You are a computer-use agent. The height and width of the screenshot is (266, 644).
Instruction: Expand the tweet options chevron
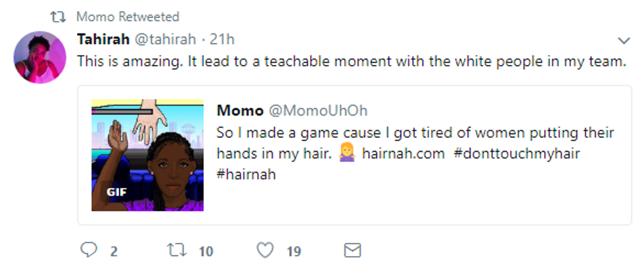click(x=624, y=39)
